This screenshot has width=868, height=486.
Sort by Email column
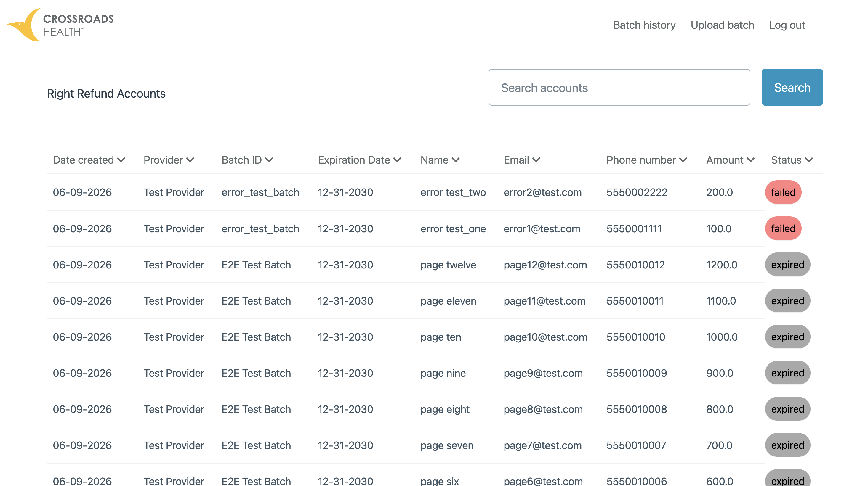pos(522,160)
